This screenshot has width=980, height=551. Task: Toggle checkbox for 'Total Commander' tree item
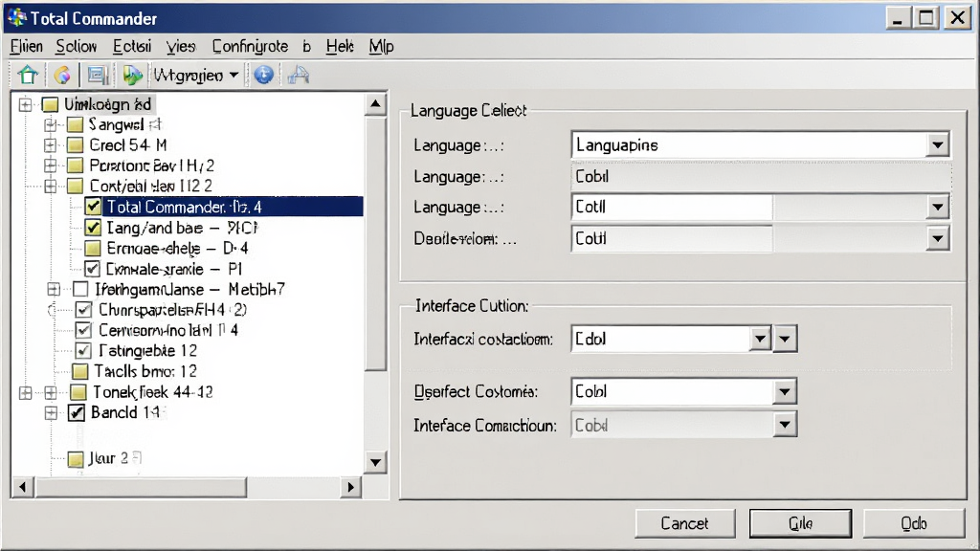click(93, 207)
